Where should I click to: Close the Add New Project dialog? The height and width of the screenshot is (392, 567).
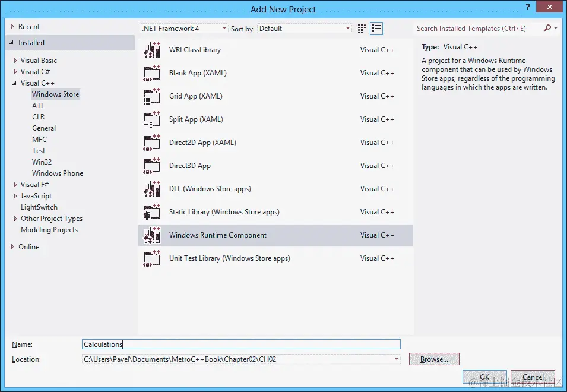tap(550, 7)
